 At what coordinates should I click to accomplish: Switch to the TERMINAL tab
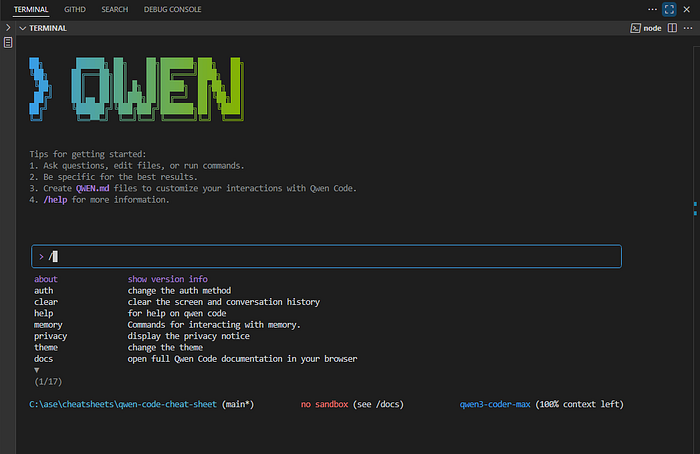pos(31,9)
